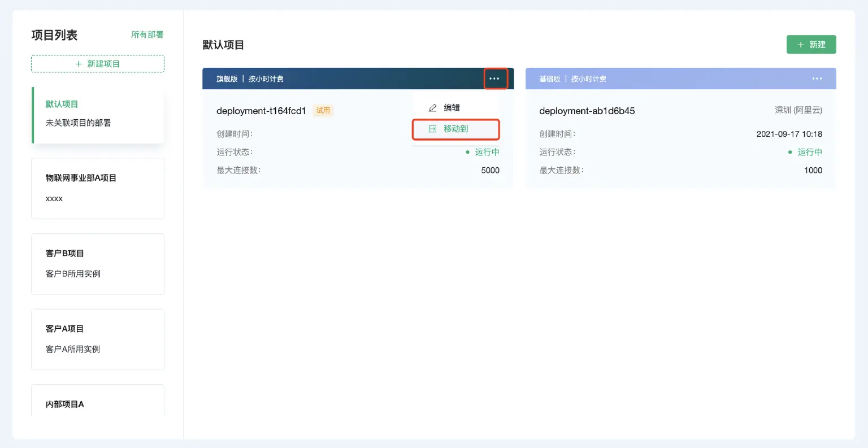The height and width of the screenshot is (448, 868).
Task: Click the plus icon inside the 新建 button
Action: pos(800,44)
